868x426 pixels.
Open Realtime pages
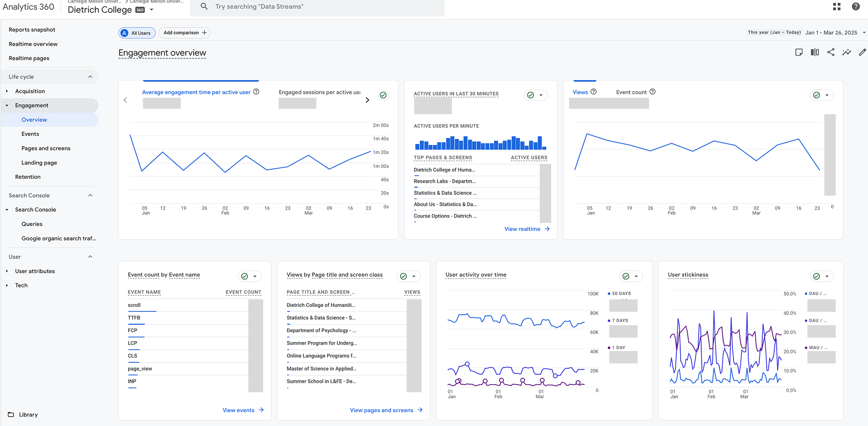click(29, 59)
